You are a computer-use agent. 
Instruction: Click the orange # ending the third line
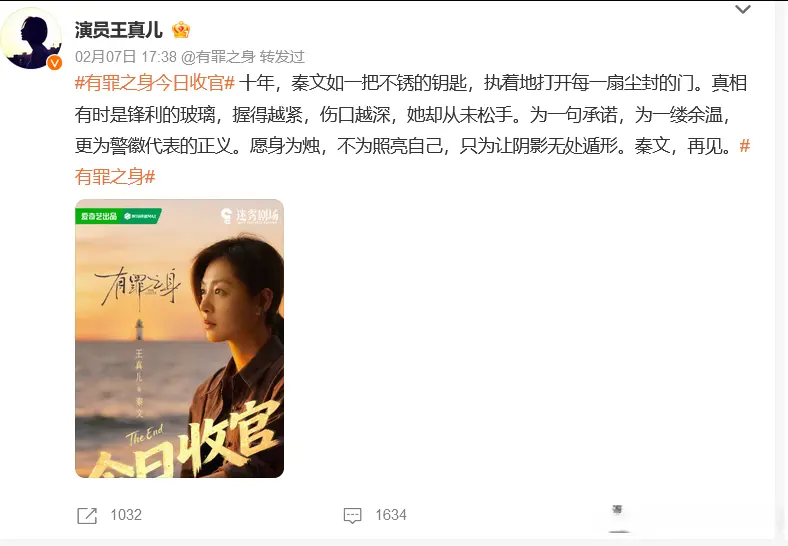tap(745, 146)
